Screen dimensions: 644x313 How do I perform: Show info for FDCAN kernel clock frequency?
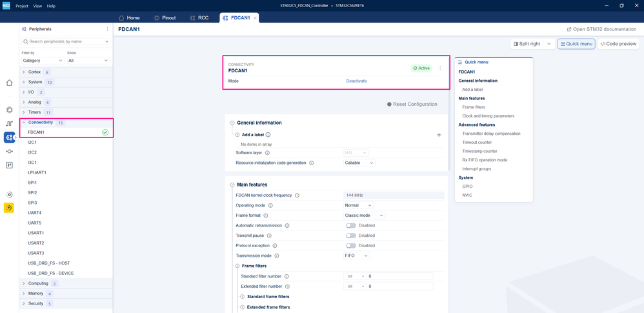click(x=297, y=195)
